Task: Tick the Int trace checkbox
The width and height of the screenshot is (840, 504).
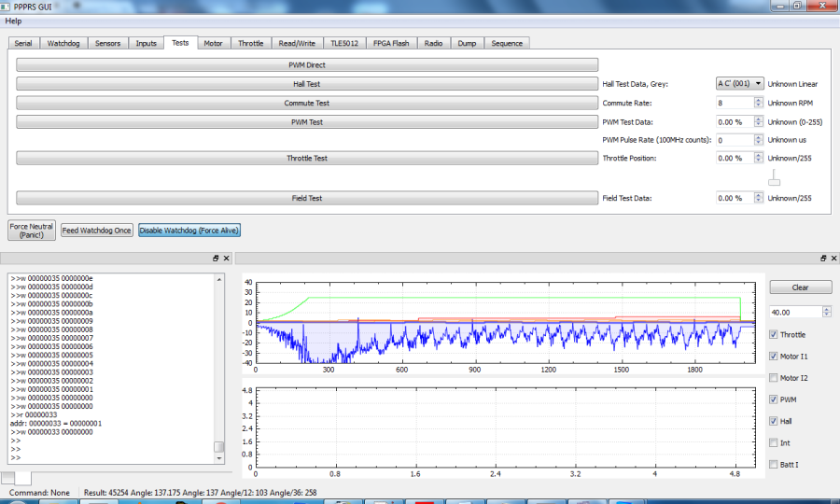Action: pos(774,442)
